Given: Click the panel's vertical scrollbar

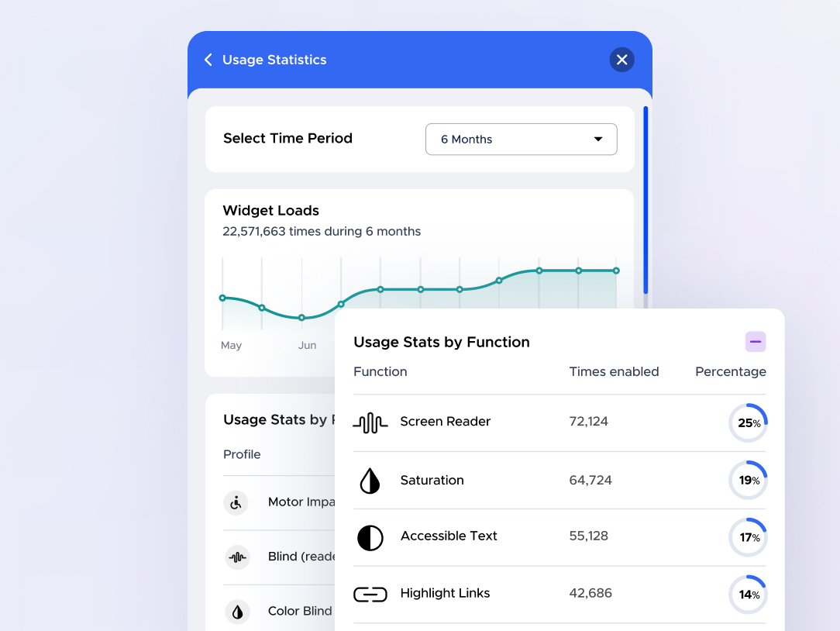Looking at the screenshot, I should (645, 200).
